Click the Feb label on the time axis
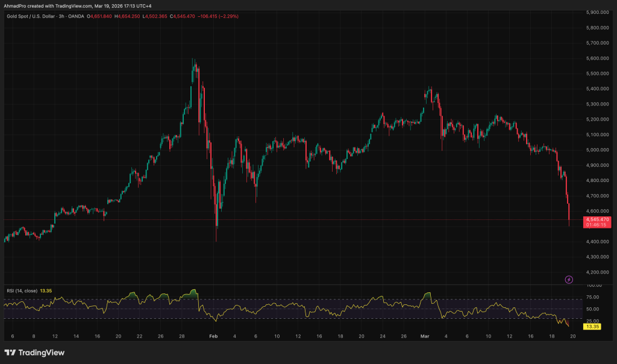 point(211,336)
